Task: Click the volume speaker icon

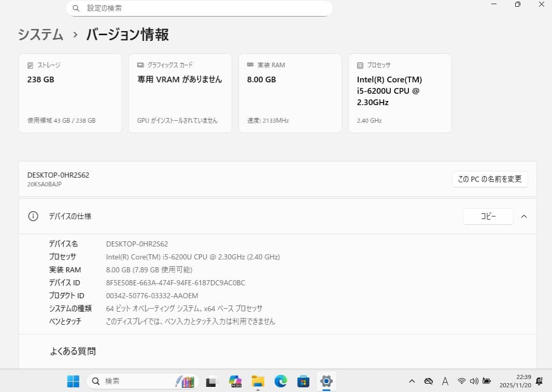Action: (x=474, y=381)
